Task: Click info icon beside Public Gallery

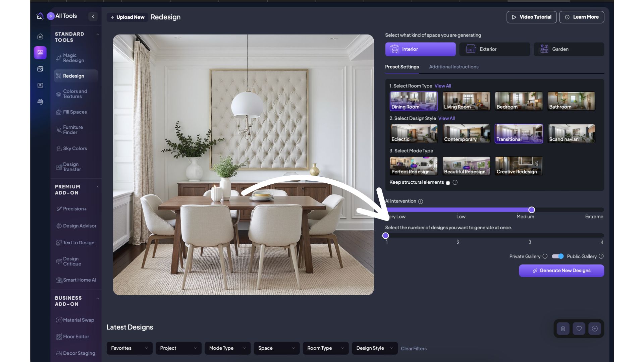Action: click(601, 256)
